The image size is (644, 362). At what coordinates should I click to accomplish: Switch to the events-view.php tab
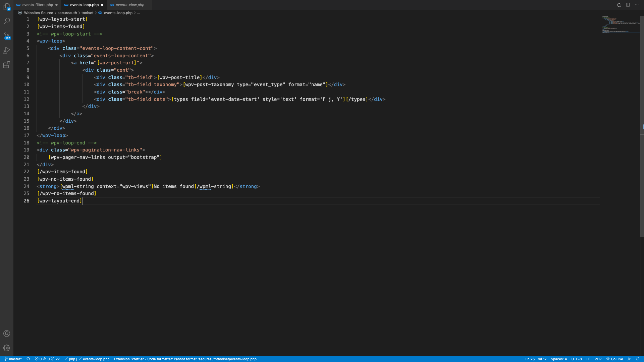[130, 5]
